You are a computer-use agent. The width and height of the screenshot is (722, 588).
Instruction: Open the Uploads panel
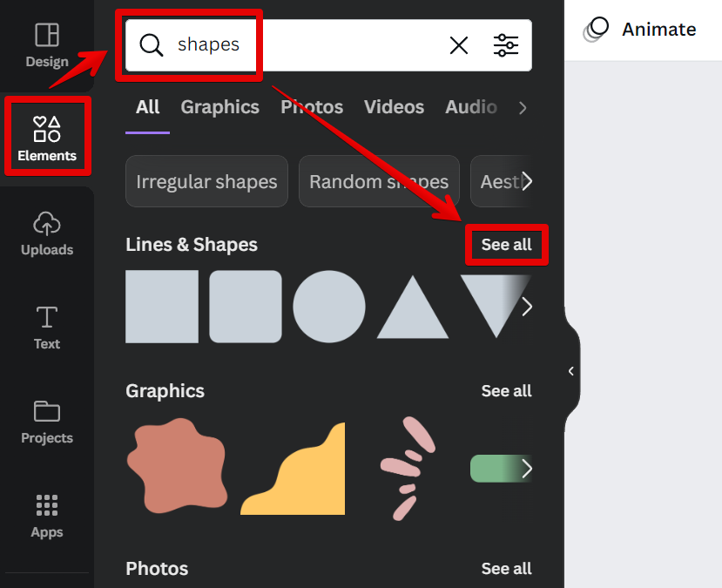point(47,233)
